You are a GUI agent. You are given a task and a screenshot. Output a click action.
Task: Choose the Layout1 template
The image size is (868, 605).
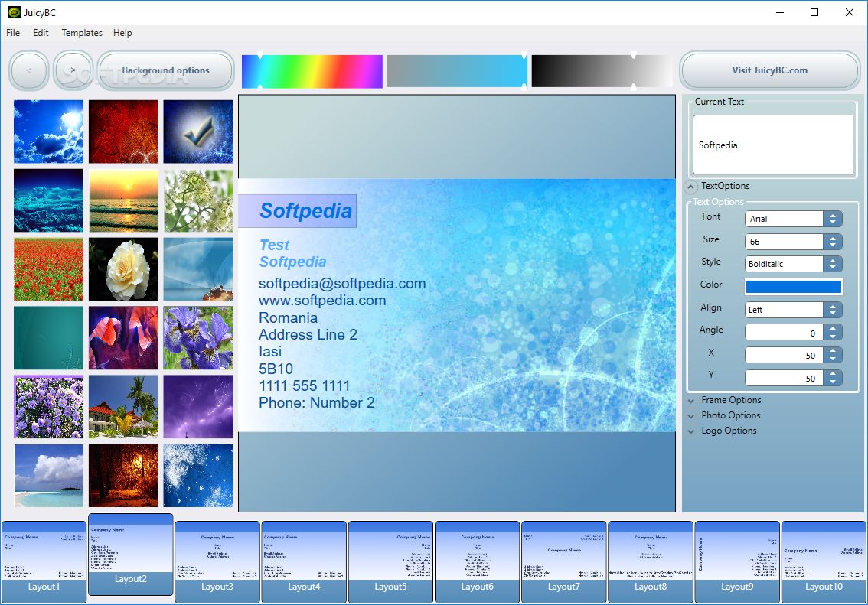pyautogui.click(x=44, y=562)
